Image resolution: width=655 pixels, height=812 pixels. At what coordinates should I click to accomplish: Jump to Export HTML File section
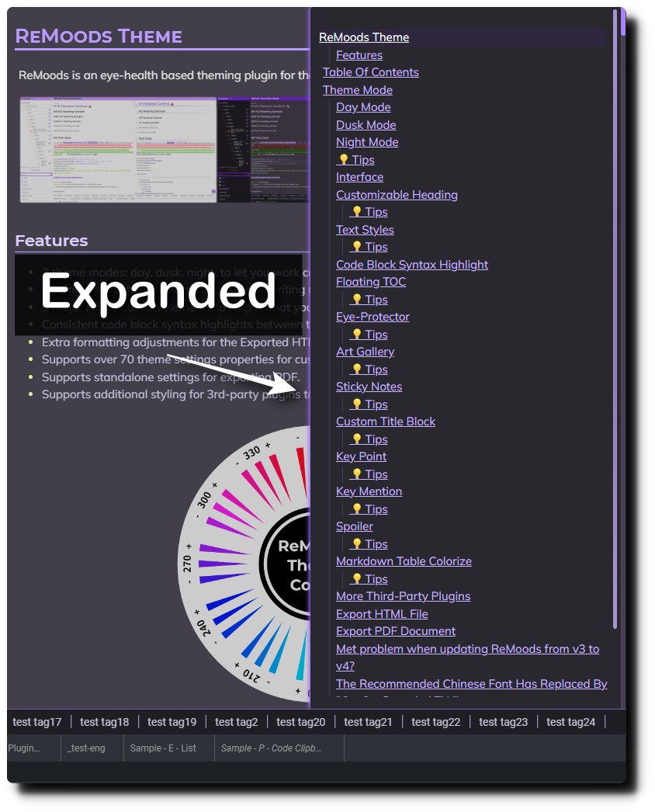(x=382, y=614)
